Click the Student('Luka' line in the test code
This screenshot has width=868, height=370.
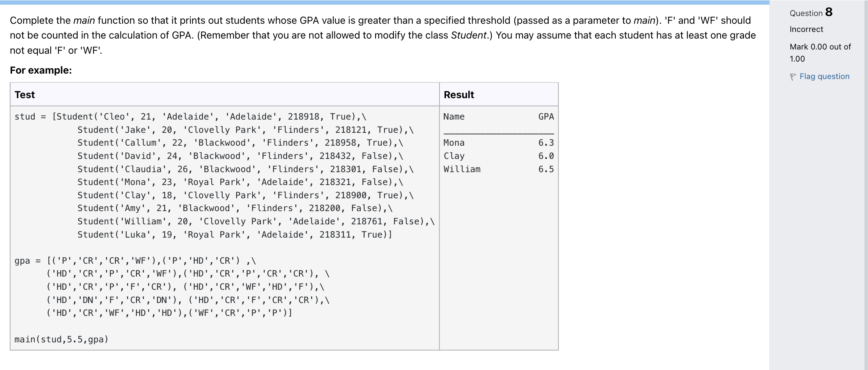click(x=235, y=234)
